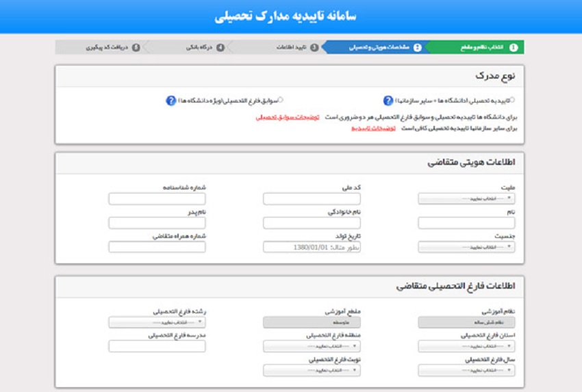
Task: Click the help icon beside تاییدیه تحصیلی option
Action: click(388, 101)
